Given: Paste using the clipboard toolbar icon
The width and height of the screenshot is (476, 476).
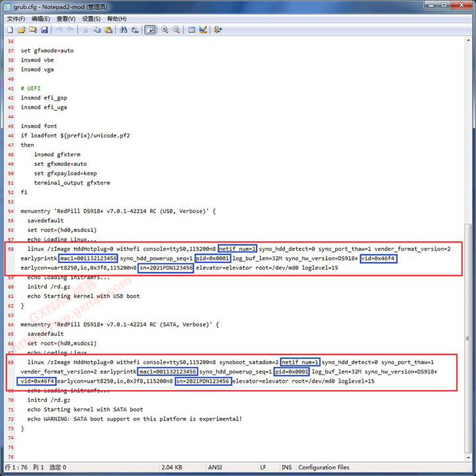Looking at the screenshot, I should tap(108, 30).
